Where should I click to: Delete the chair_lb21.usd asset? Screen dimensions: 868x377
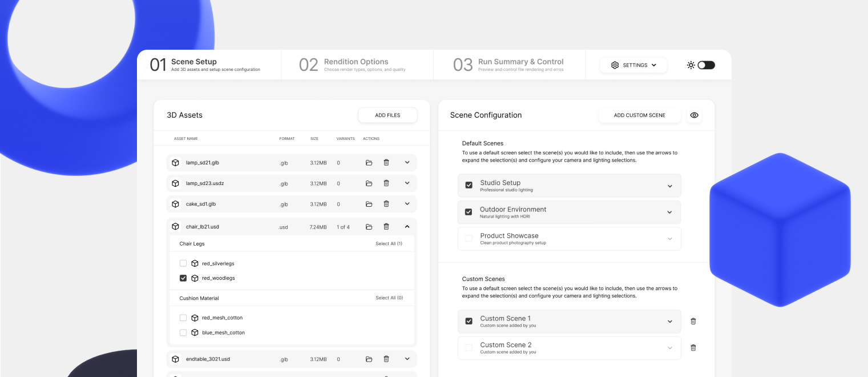point(386,227)
